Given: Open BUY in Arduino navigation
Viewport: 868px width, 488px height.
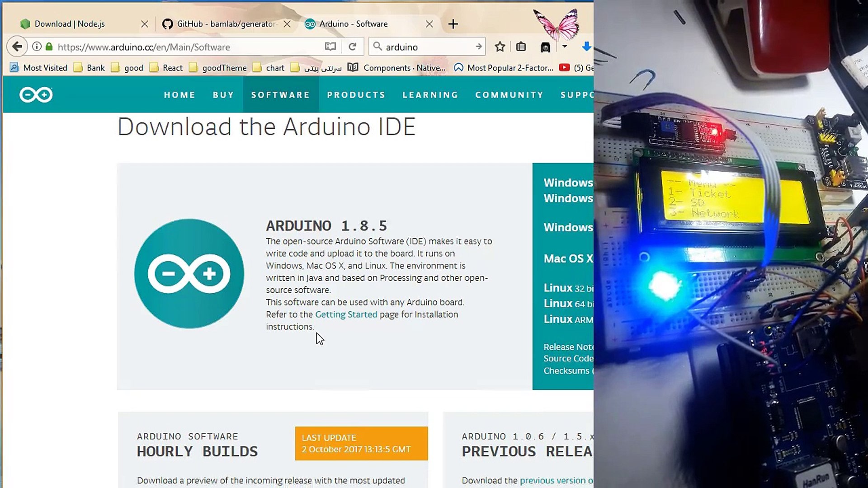Looking at the screenshot, I should pyautogui.click(x=223, y=95).
